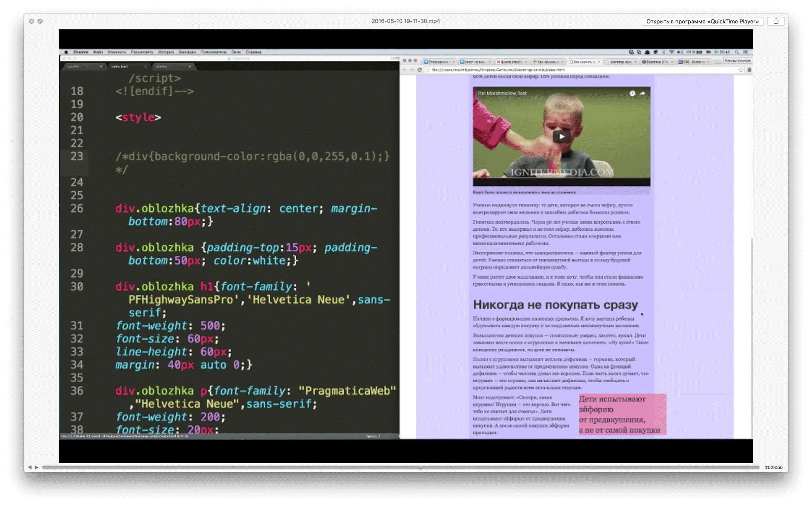This screenshot has width=812, height=506.
Task: Open video in QuickTime Player
Action: (x=702, y=21)
